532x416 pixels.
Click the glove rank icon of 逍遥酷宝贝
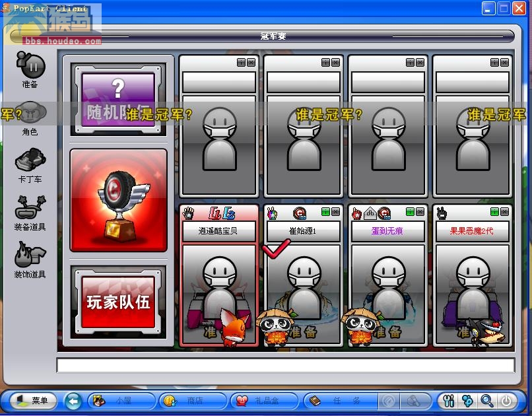coord(188,213)
